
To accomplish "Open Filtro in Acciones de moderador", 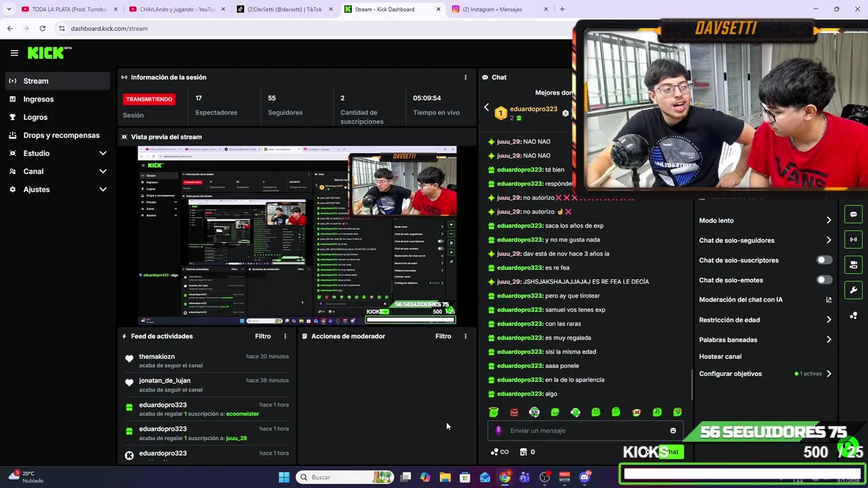I will click(x=443, y=336).
